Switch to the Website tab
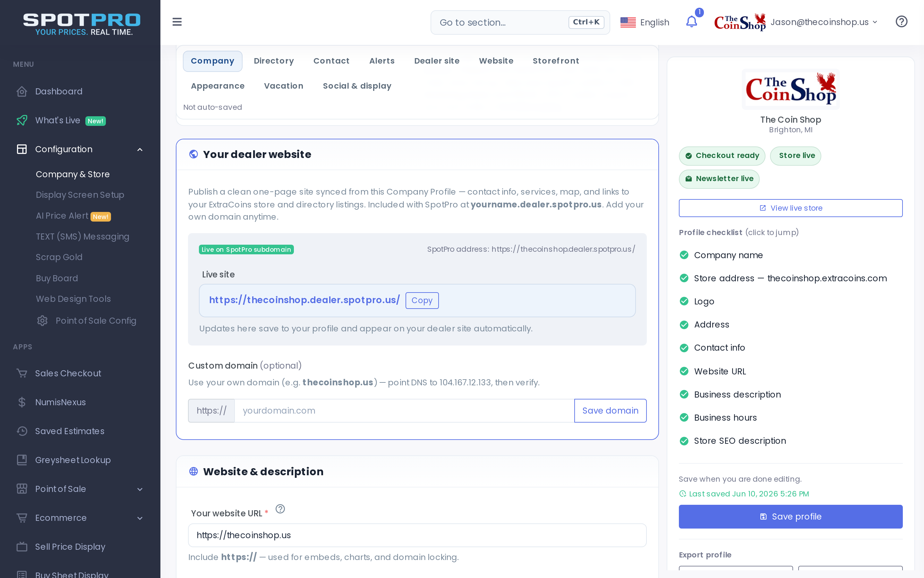Screen dimensions: 924x578 tap(496, 61)
